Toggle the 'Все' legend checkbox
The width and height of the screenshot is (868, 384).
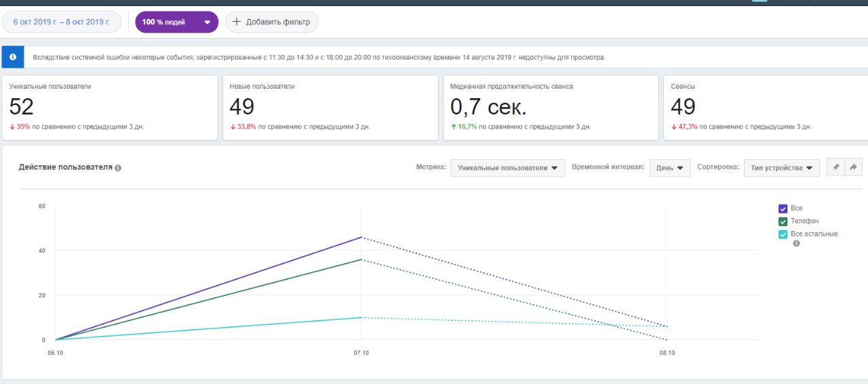(783, 209)
